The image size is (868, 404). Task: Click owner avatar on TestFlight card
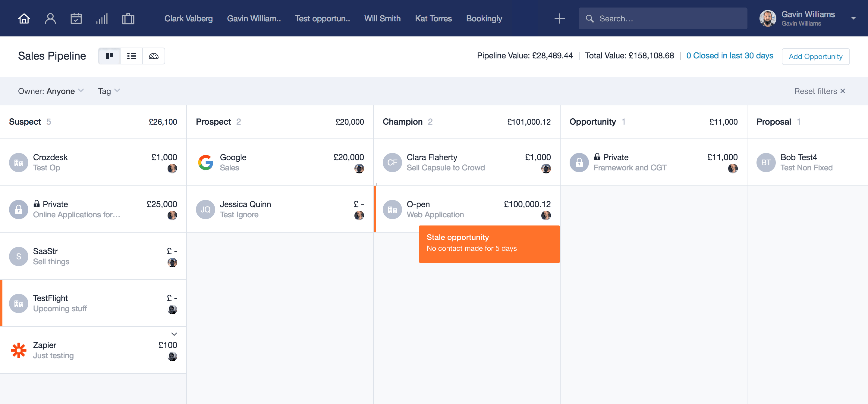point(172,309)
